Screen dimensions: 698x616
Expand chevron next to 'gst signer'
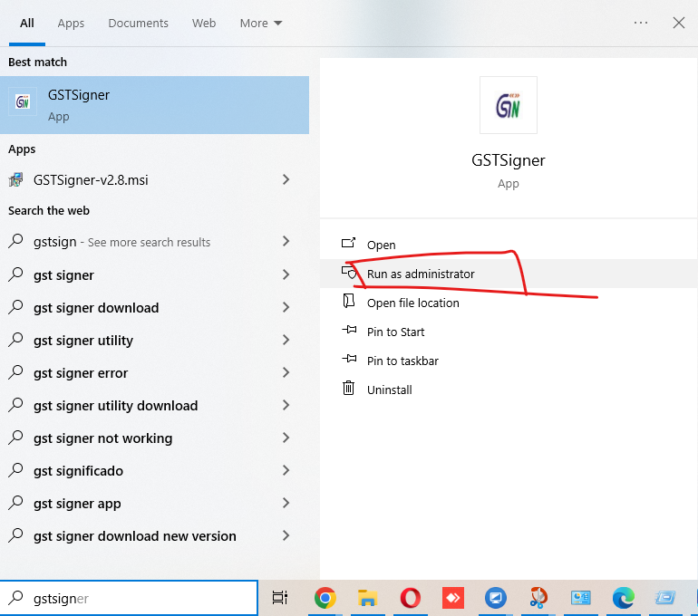pos(286,274)
